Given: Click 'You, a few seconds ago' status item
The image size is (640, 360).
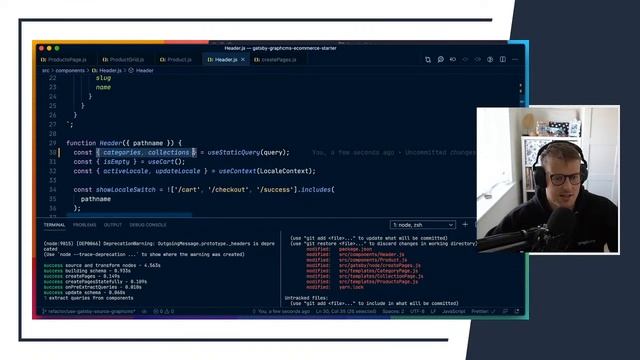Looking at the screenshot, I should [x=281, y=311].
